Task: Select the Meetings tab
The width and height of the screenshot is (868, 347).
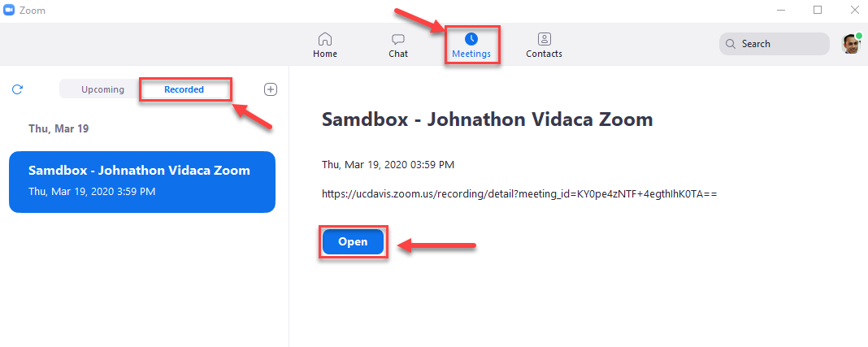Action: point(471,46)
